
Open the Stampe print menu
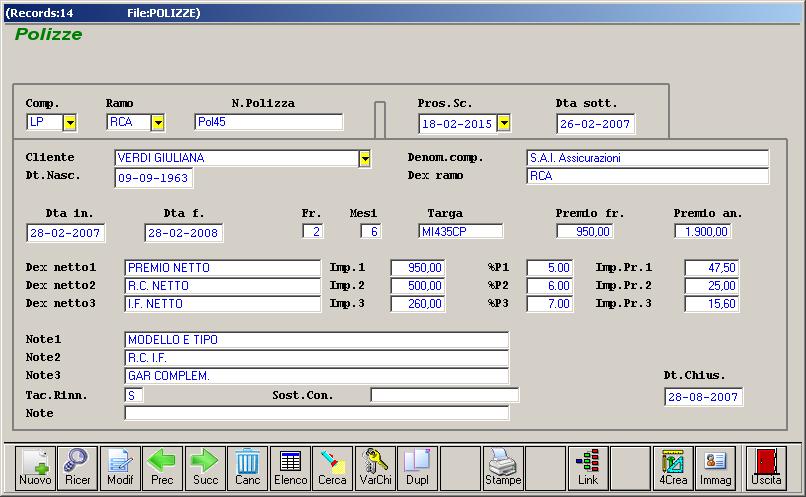tap(503, 468)
